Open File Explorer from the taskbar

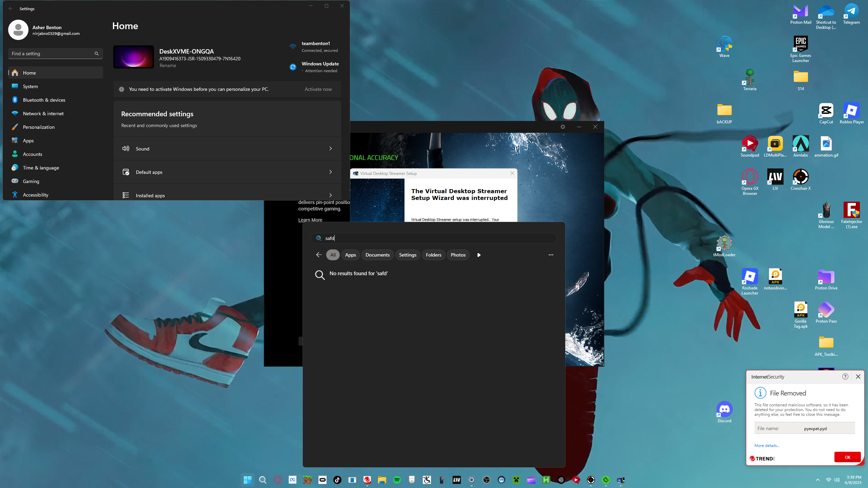382,480
